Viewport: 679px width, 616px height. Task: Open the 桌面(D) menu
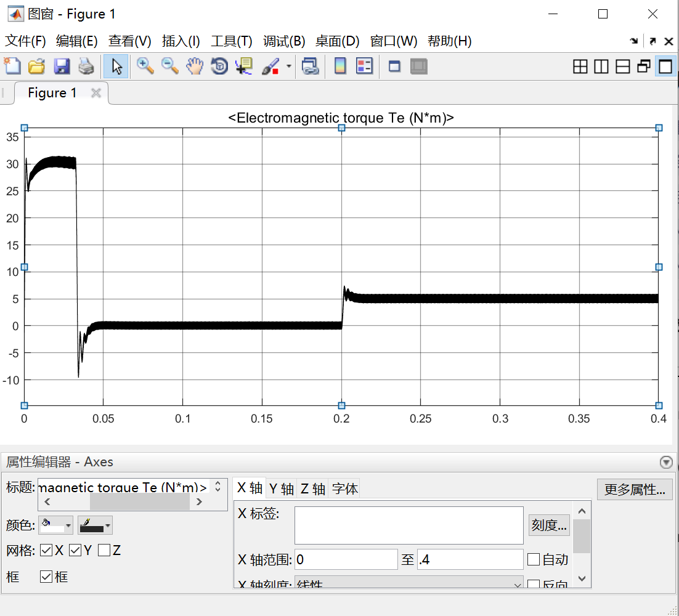click(x=337, y=41)
